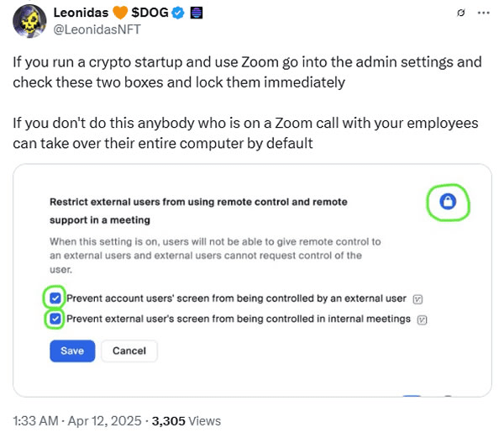Uncheck 'Prevent external user's screen' checkbox

point(55,319)
